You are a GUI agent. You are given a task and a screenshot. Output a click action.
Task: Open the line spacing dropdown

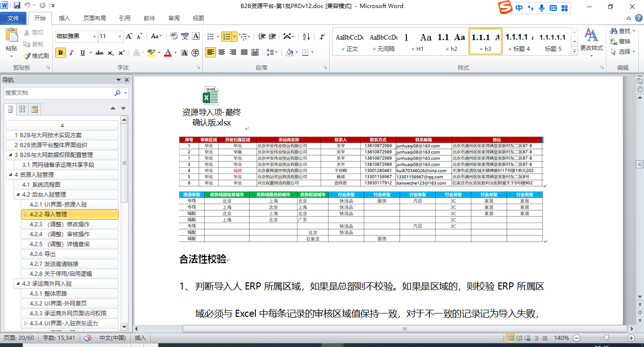coord(272,52)
